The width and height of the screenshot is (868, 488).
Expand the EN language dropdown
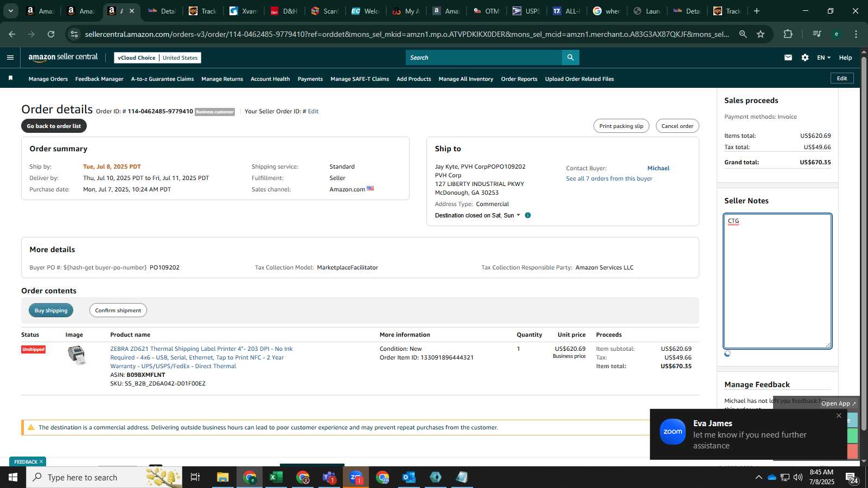coord(824,57)
